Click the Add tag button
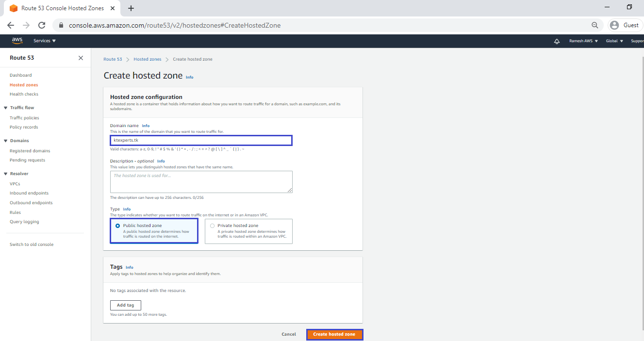The image size is (644, 341). 126,305
